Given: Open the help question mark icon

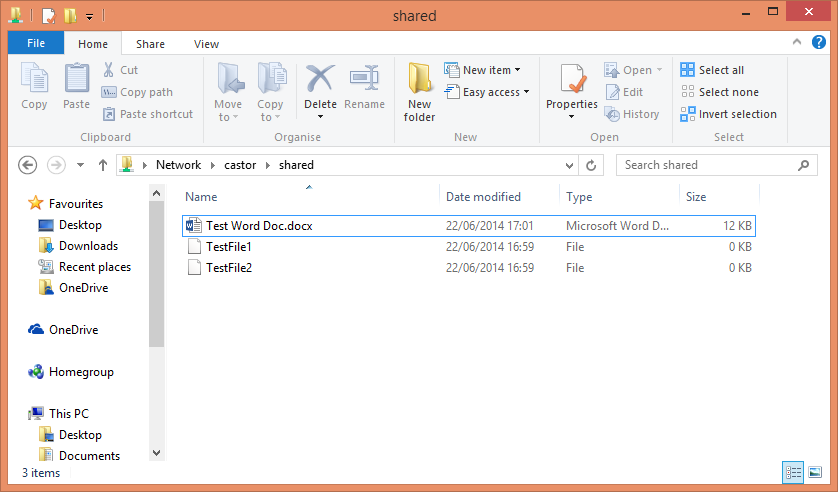Looking at the screenshot, I should [819, 42].
